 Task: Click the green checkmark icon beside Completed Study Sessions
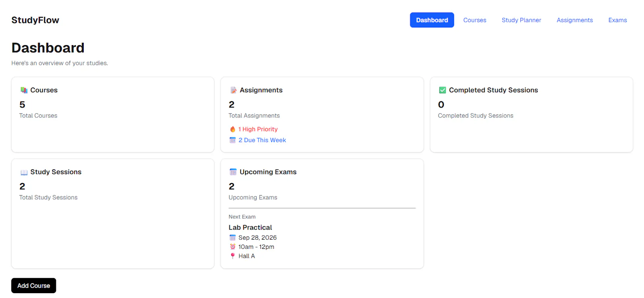tap(442, 90)
